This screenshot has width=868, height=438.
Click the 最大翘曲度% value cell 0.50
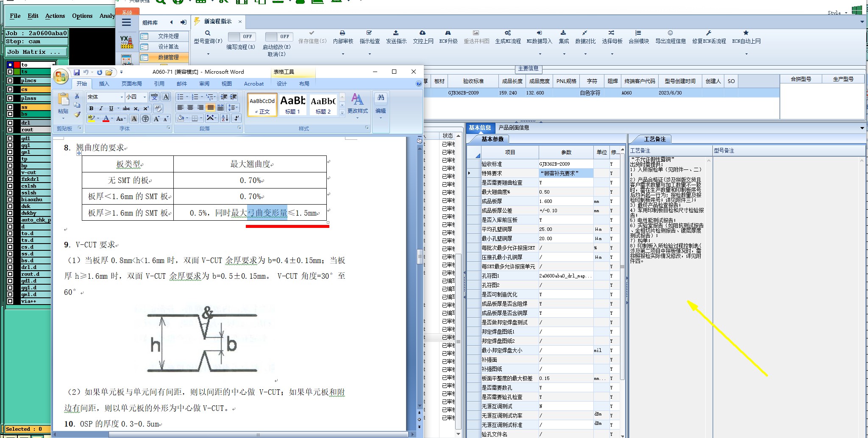(566, 192)
